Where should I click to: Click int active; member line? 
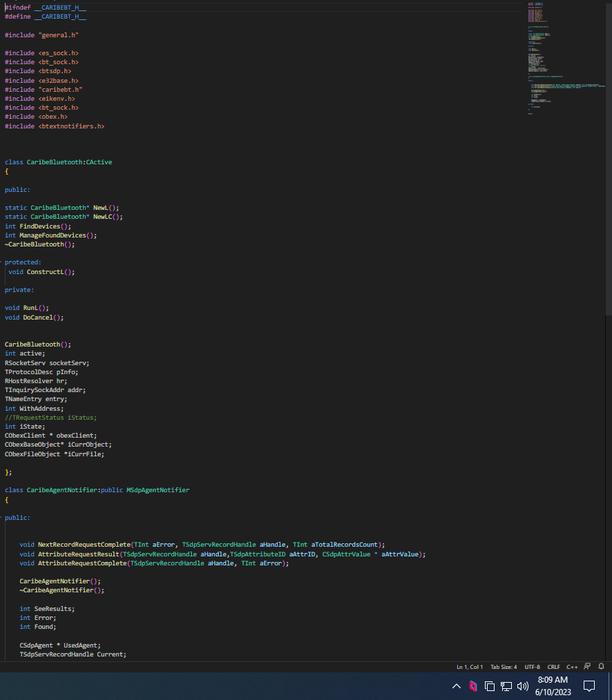25,353
